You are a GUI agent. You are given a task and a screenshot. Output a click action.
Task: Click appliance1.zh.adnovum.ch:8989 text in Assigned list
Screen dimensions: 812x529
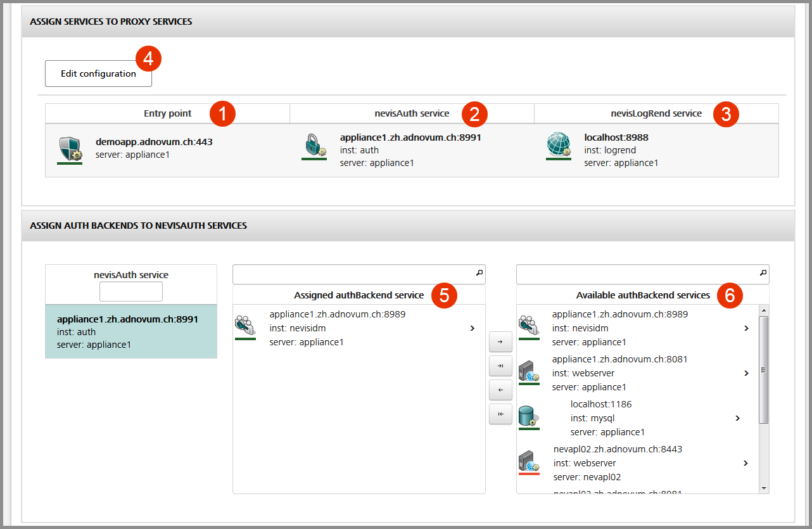coord(338,314)
